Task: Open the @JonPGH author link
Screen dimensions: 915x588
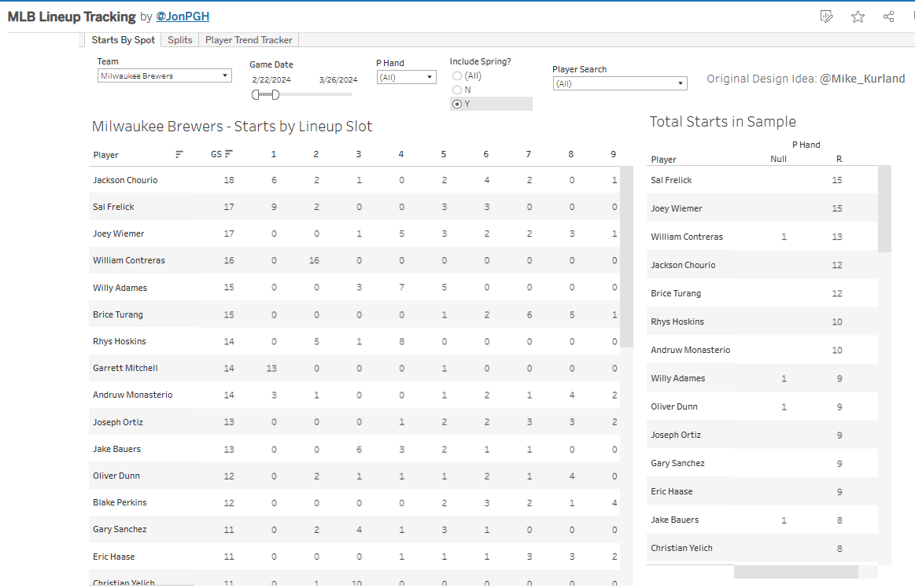Action: pyautogui.click(x=183, y=17)
